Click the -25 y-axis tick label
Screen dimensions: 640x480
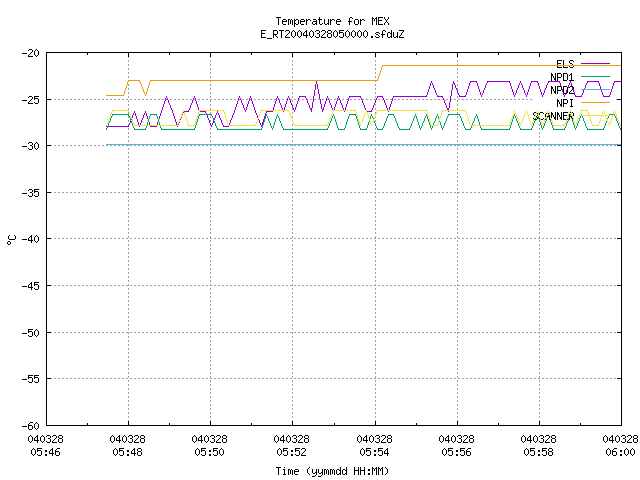point(31,100)
